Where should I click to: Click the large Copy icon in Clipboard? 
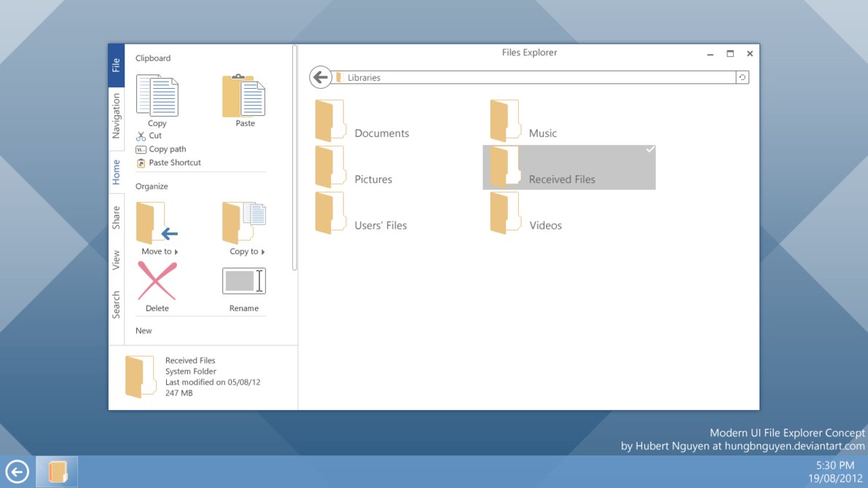tap(157, 95)
